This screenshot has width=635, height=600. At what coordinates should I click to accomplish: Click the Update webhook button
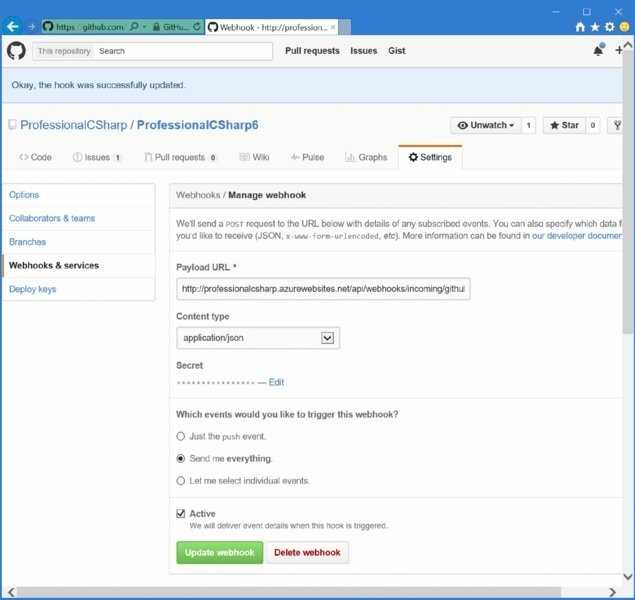click(x=219, y=552)
